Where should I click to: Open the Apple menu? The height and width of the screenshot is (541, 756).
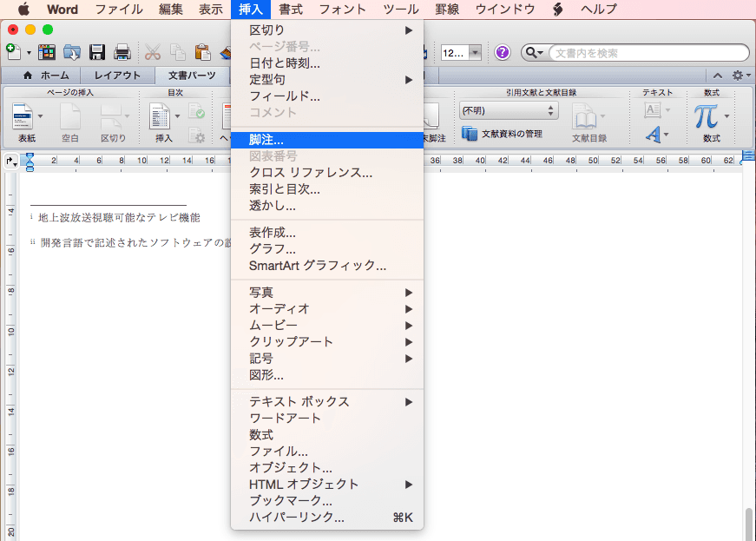pos(23,10)
